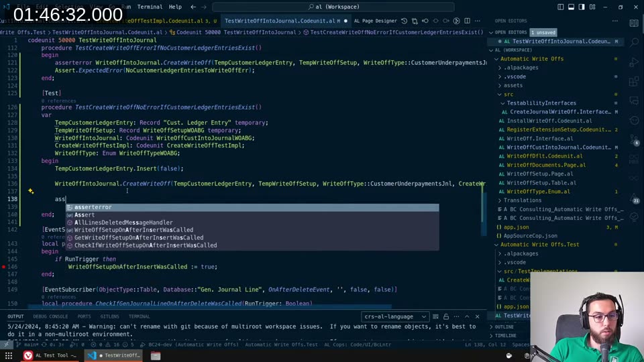This screenshot has width=644, height=362.
Task: Open the Customize Layout icon
Action: (592, 7)
